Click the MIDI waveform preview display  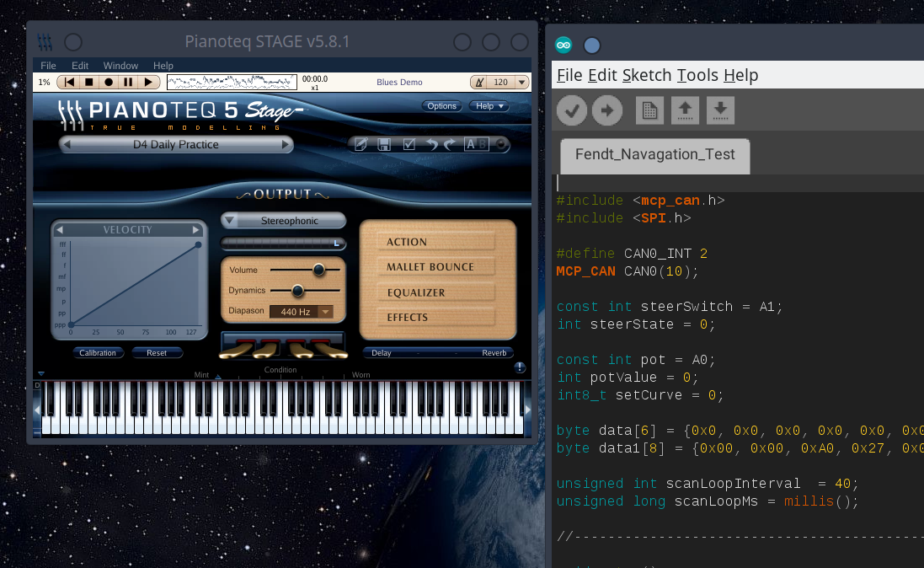(232, 82)
